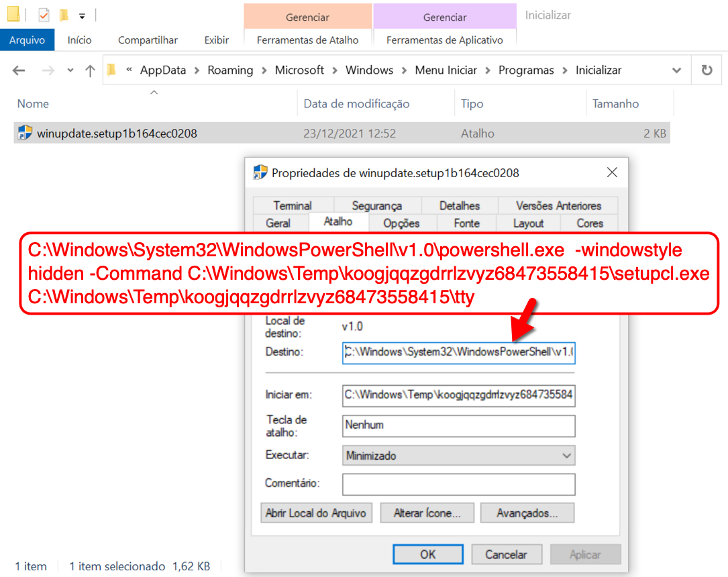728x577 pixels.
Task: Expand chevron after Menu Iniciar in breadcrumb
Action: tap(488, 70)
